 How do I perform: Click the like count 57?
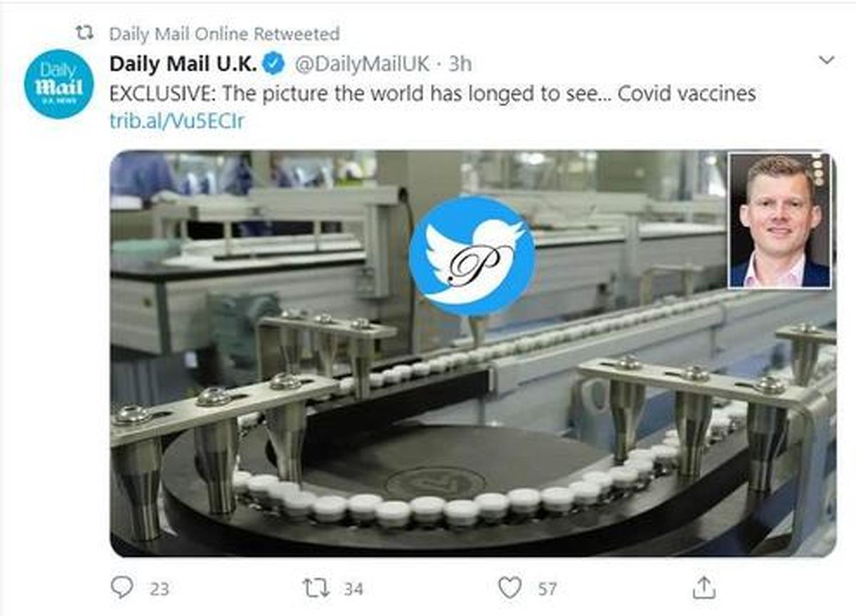(x=547, y=589)
